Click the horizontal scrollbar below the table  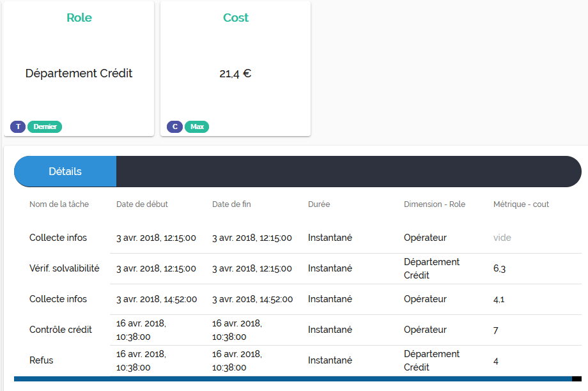tap(293, 379)
